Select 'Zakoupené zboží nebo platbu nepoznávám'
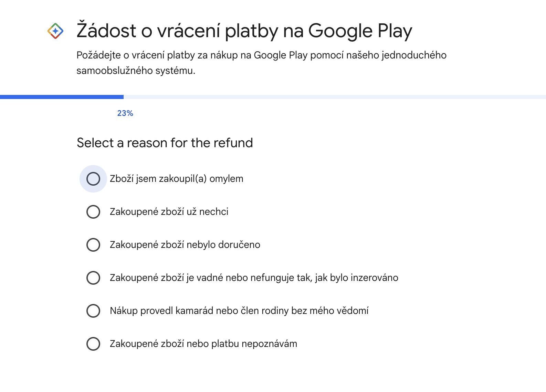The width and height of the screenshot is (546, 392). [x=93, y=344]
